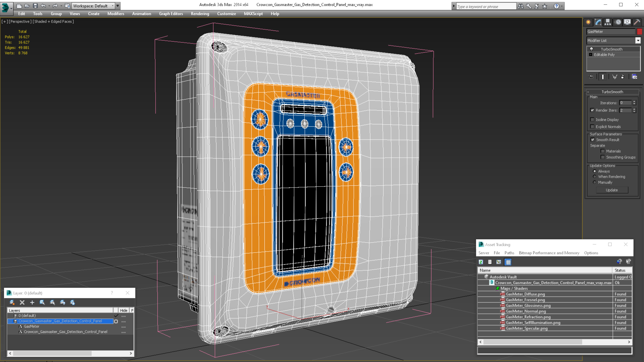Increase Iterations spinner up arrow
The image size is (644, 362).
(634, 101)
